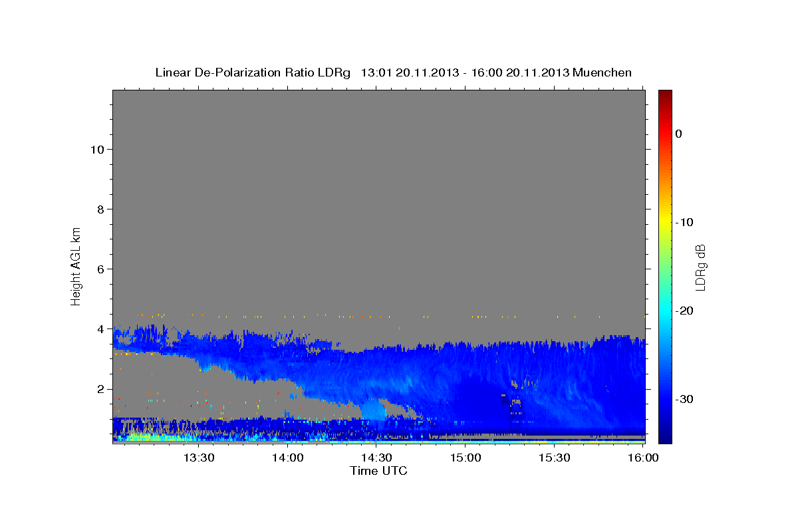This screenshot has height=532, width=798.
Task: Click the height tick label 4
Action: point(100,329)
